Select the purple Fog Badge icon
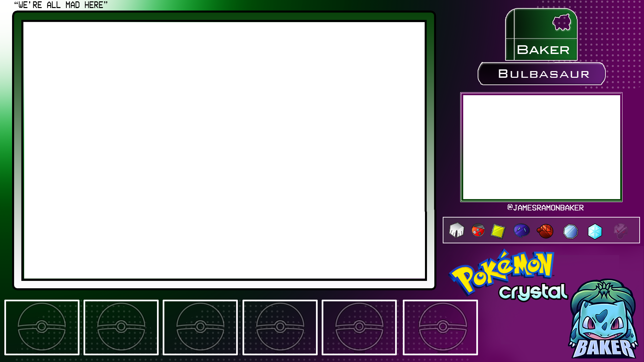Image resolution: width=644 pixels, height=362 pixels. (522, 231)
